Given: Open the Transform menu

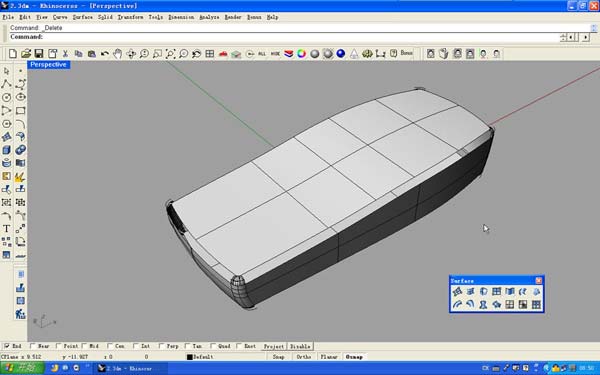Looking at the screenshot, I should tap(130, 17).
